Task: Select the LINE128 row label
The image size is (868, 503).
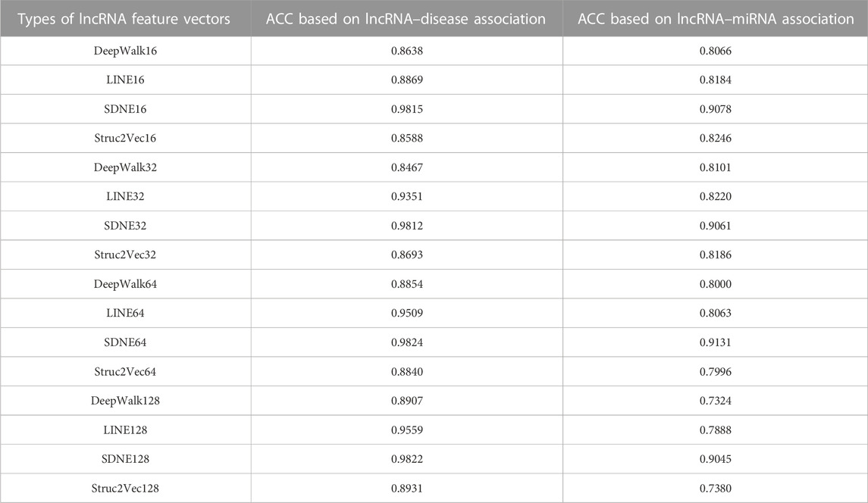Action: 125,430
